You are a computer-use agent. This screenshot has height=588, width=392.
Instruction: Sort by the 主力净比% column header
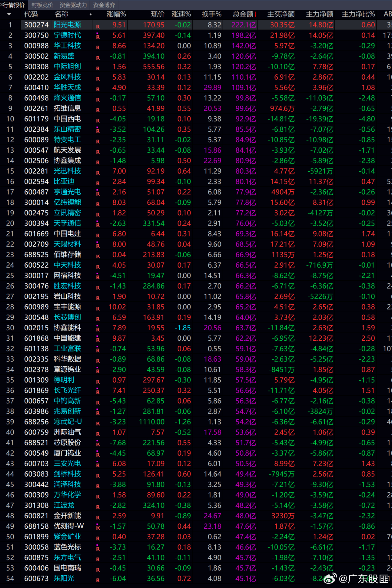click(x=358, y=14)
